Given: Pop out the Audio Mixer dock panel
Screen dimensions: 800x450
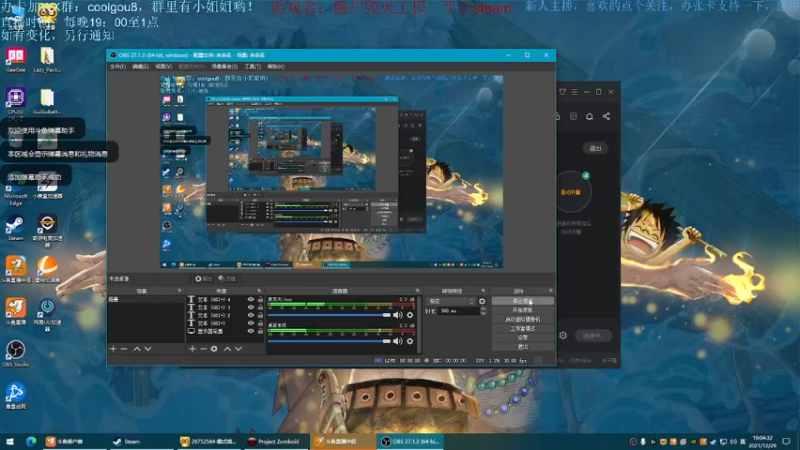Looking at the screenshot, I should tap(417, 291).
